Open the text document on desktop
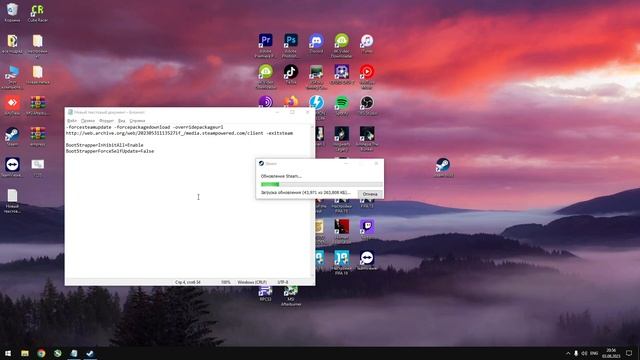The height and width of the screenshot is (360, 640). click(x=12, y=201)
